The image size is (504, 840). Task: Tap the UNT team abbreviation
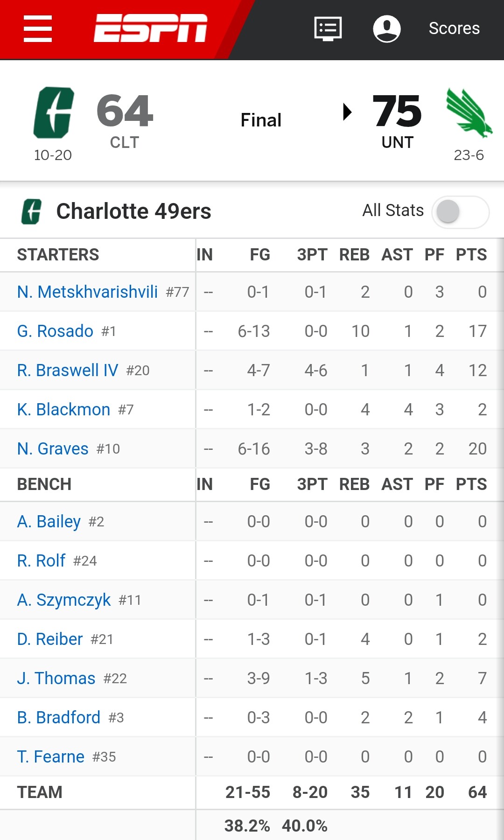398,142
